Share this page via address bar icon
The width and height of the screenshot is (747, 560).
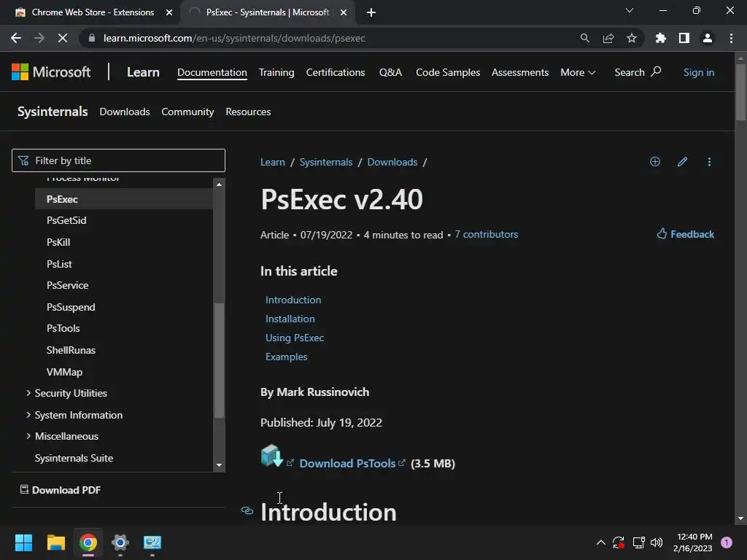[x=608, y=38]
